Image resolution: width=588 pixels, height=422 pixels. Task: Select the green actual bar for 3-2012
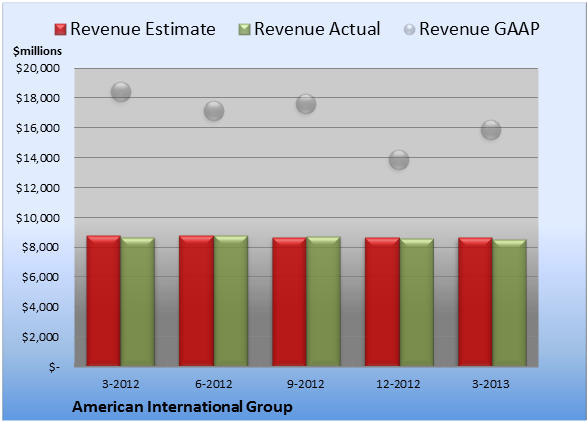(x=138, y=302)
